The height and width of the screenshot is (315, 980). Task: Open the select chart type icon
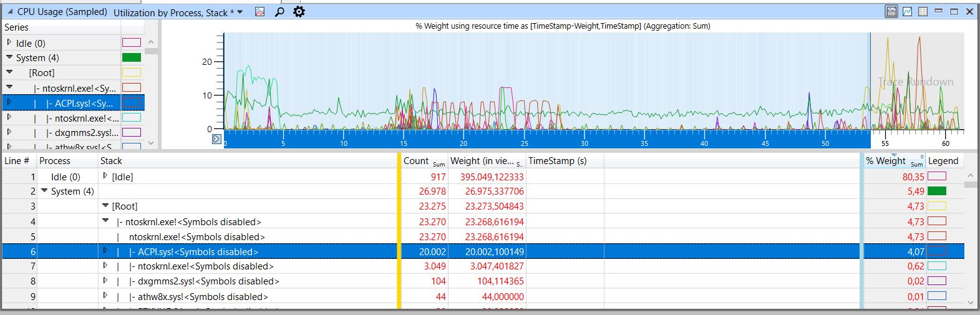pyautogui.click(x=260, y=12)
